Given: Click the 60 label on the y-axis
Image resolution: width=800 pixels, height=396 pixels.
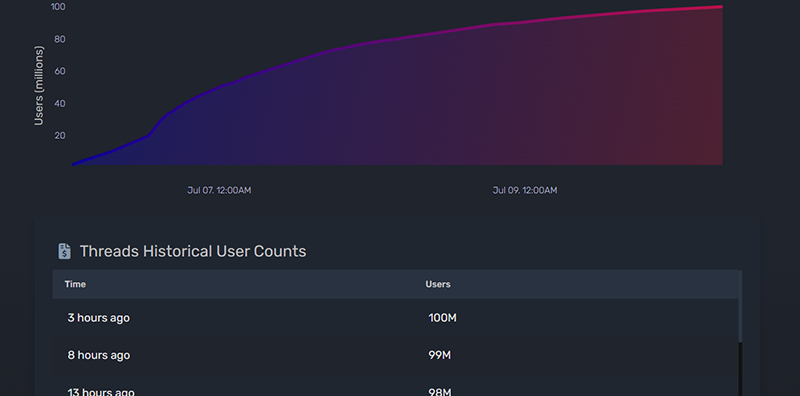Looking at the screenshot, I should tap(60, 71).
